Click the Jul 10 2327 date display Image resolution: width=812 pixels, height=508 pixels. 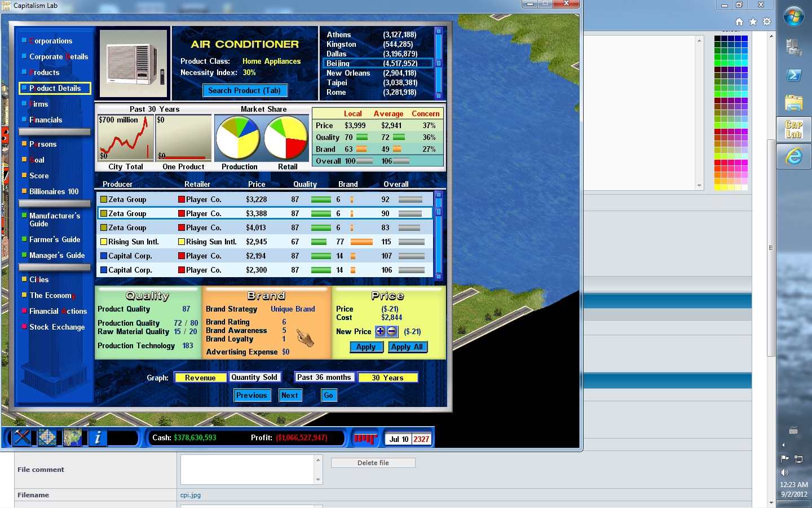(409, 439)
